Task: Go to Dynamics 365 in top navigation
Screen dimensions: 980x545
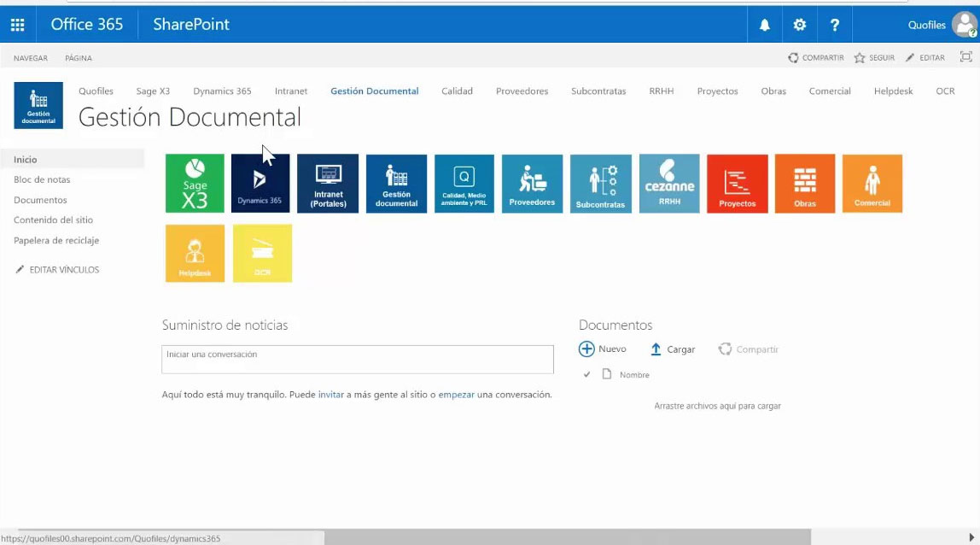Action: pyautogui.click(x=222, y=91)
